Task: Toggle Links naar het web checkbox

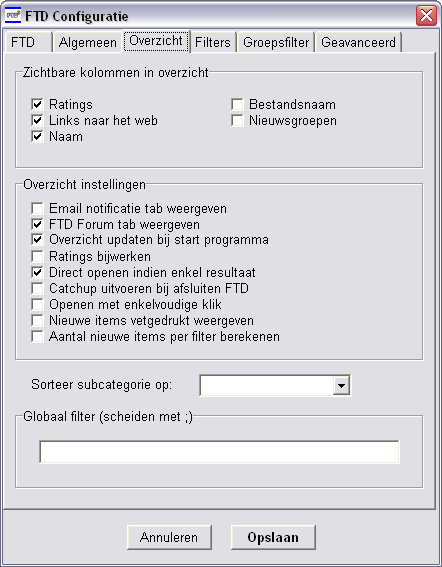Action: tap(37, 120)
